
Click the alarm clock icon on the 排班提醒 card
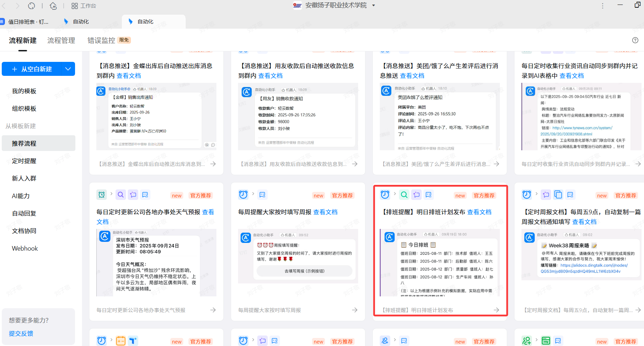(385, 195)
